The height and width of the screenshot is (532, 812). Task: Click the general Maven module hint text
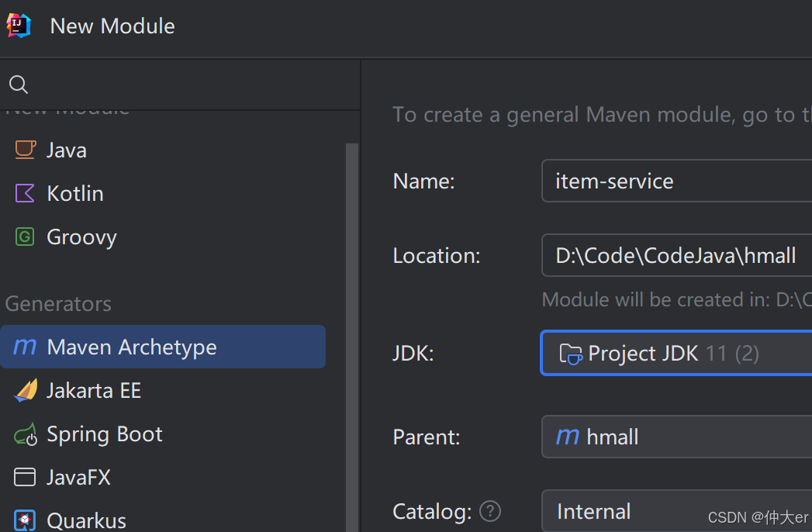click(603, 115)
